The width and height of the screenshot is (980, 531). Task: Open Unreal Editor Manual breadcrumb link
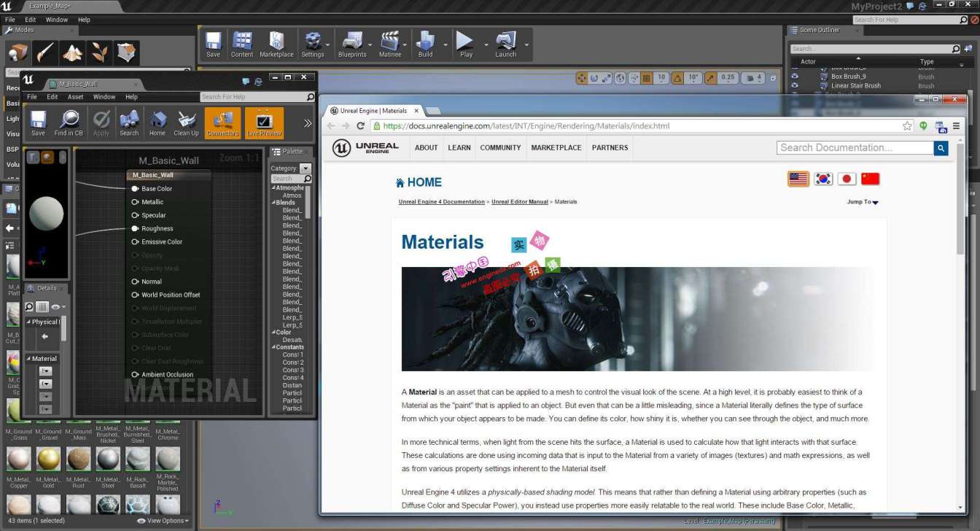(520, 202)
